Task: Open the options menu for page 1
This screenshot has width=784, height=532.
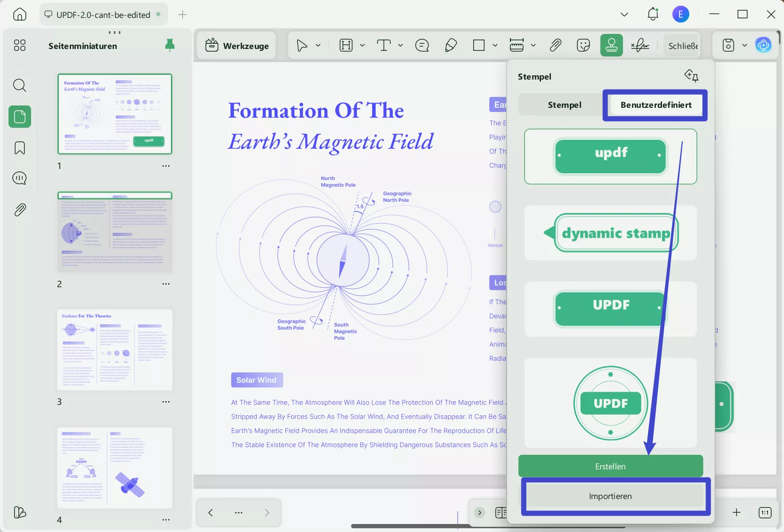Action: coord(166,166)
